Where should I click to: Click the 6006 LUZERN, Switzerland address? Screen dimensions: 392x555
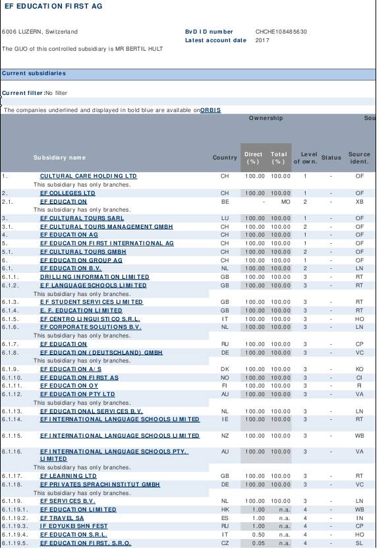(x=40, y=32)
